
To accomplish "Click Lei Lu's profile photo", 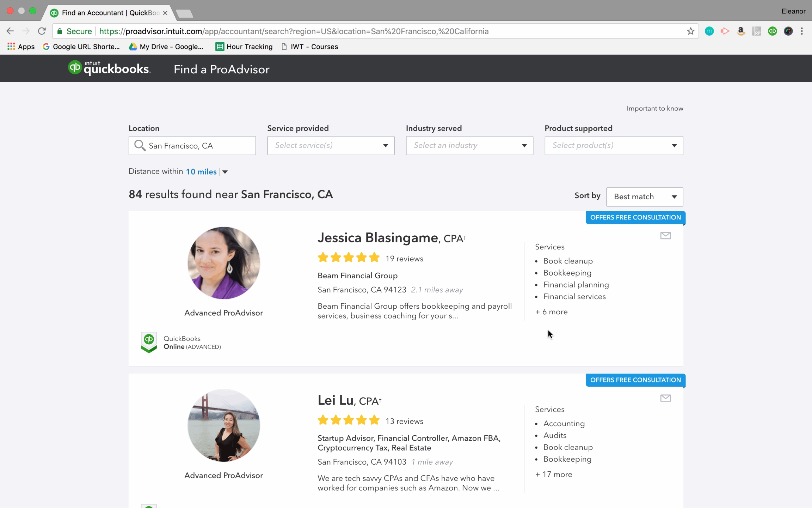I will tap(224, 425).
